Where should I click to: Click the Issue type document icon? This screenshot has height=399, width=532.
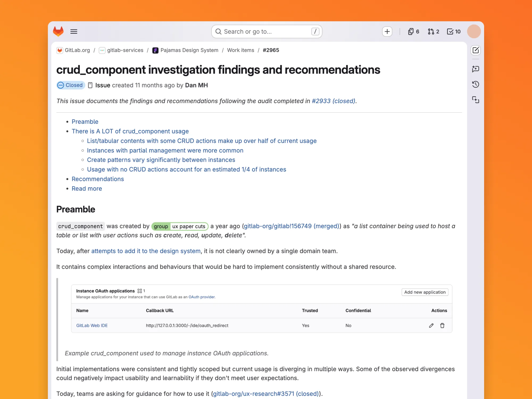tap(90, 85)
